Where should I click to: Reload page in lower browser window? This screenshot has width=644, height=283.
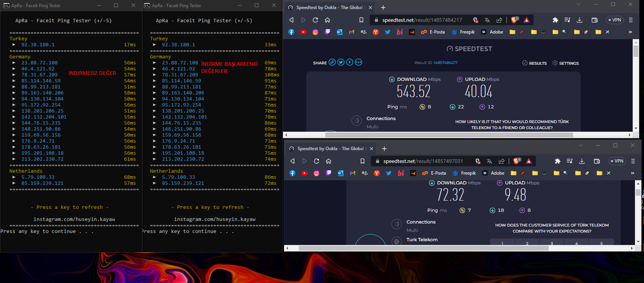point(317,161)
